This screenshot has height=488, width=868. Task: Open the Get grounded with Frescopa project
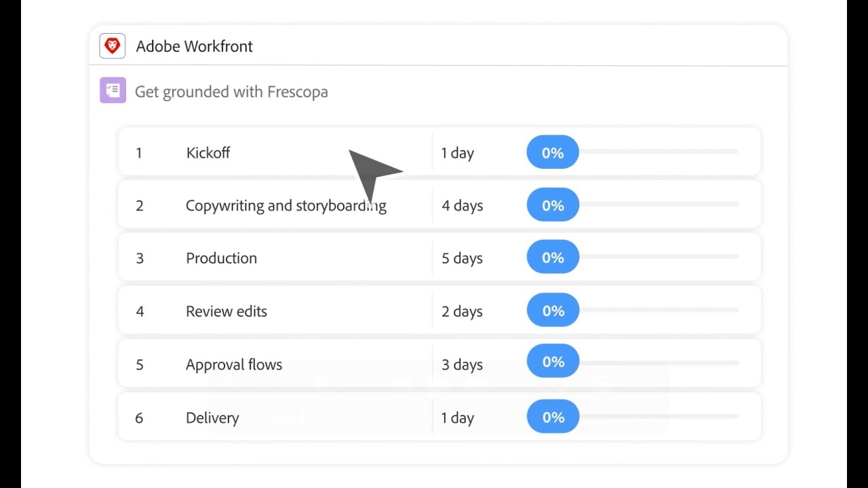[231, 92]
